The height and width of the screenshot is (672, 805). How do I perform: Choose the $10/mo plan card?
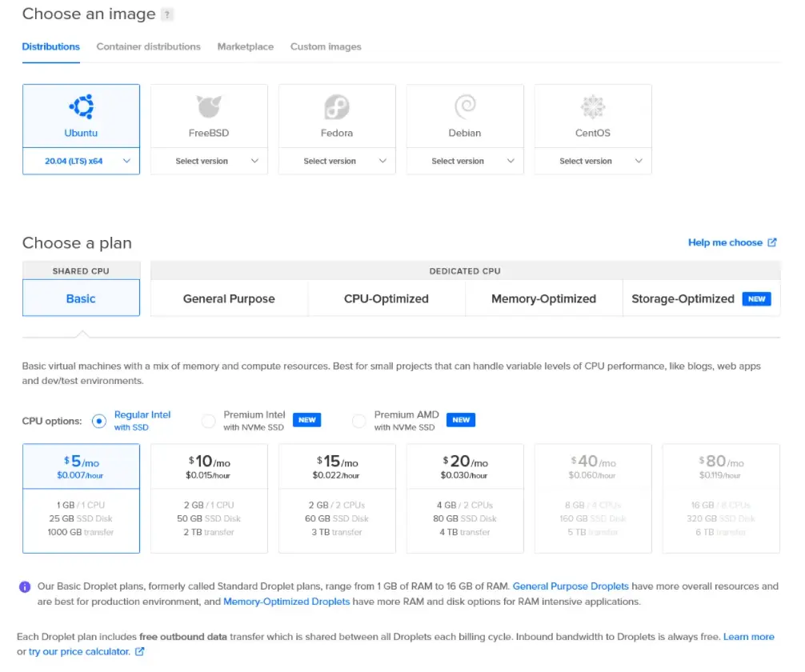click(x=209, y=498)
